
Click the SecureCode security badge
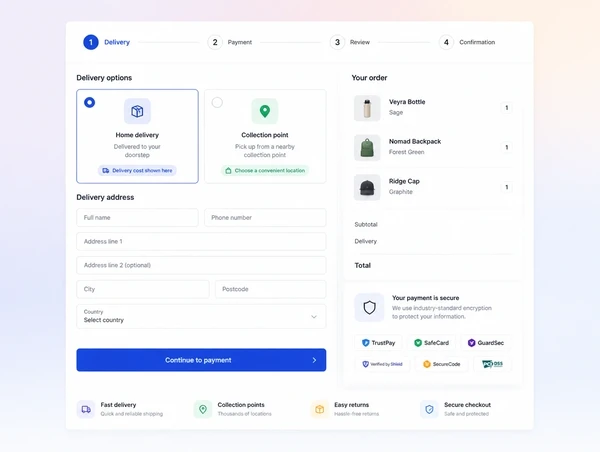pyautogui.click(x=441, y=364)
